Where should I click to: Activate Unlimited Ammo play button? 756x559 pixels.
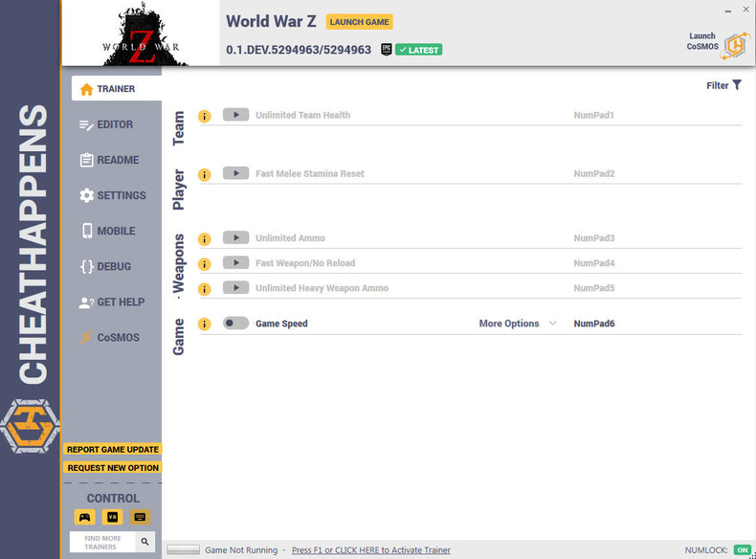point(235,237)
